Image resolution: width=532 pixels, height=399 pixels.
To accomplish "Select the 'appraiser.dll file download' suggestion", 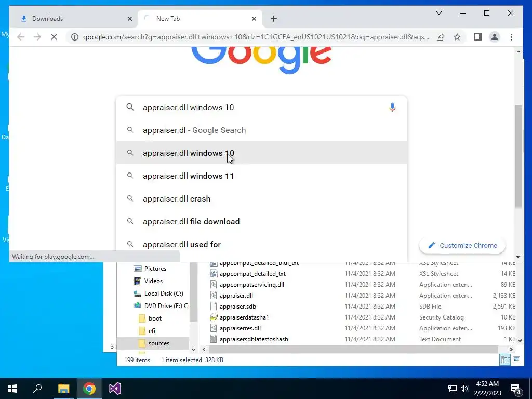I will pyautogui.click(x=261, y=221).
